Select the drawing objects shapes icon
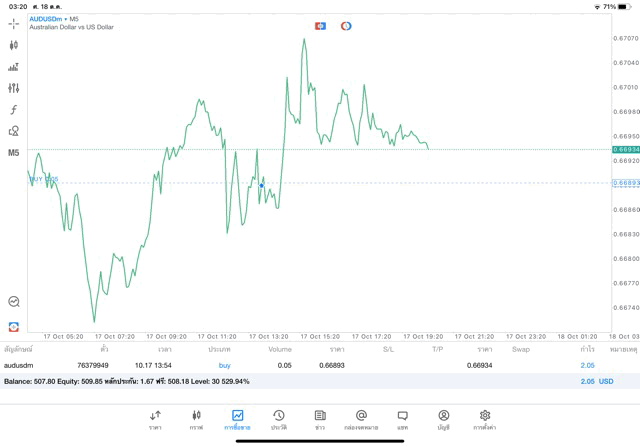The image size is (640, 447). tap(14, 131)
